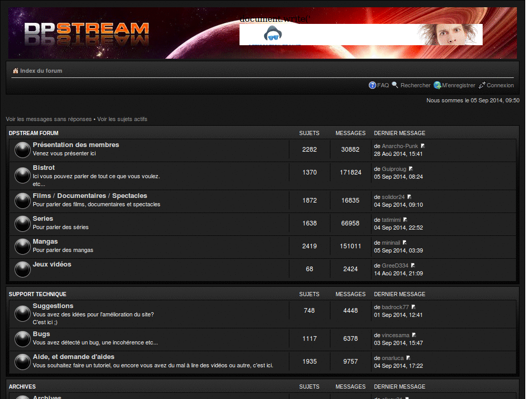Viewport: 532px width, 399px height.
Task: Click the home icon beside Index du forum
Action: point(16,71)
